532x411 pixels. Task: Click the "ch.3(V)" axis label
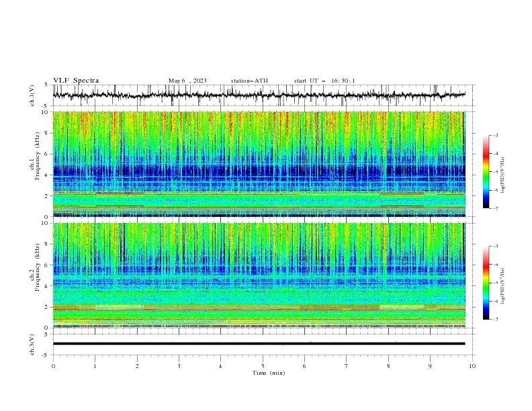[x=32, y=345]
